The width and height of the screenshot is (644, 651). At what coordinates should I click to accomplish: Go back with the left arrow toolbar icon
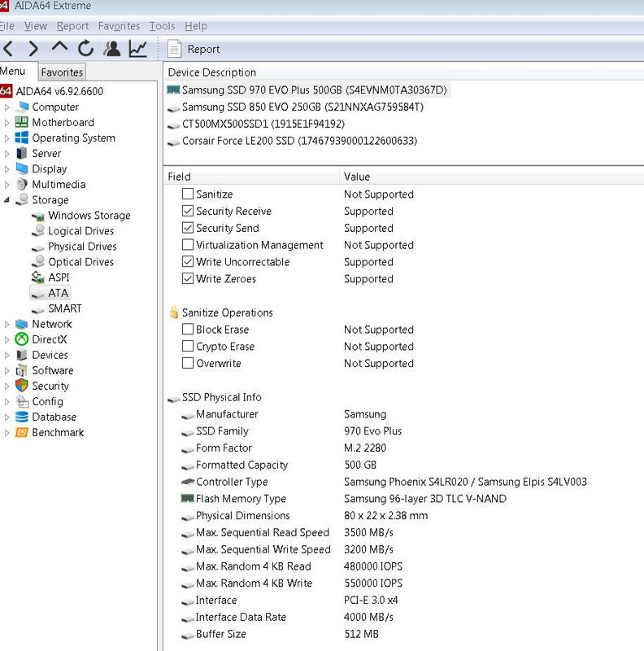pyautogui.click(x=9, y=49)
